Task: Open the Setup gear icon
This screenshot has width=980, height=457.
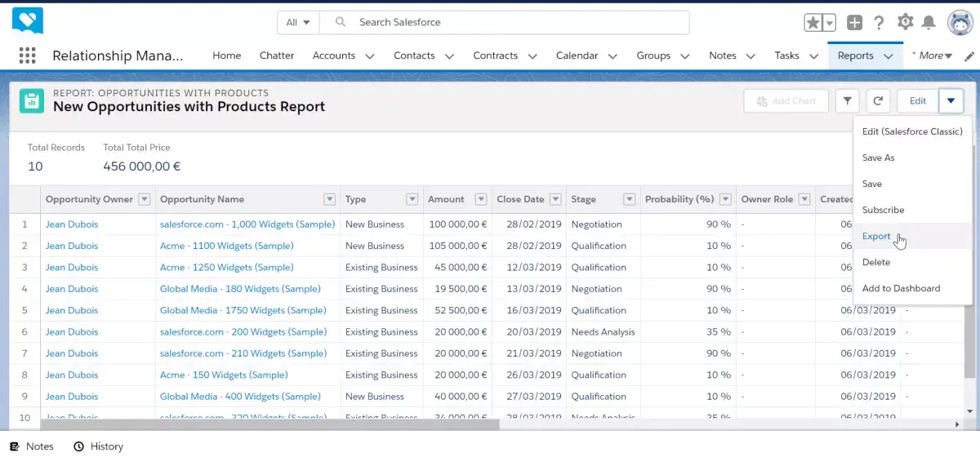Action: point(905,23)
